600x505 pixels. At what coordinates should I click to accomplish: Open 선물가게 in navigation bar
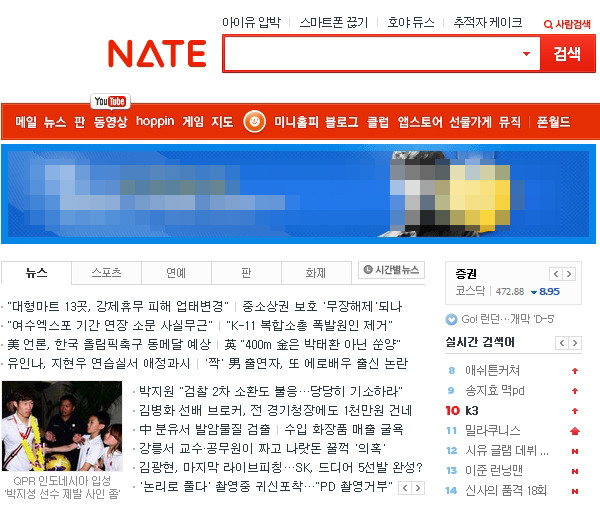pos(470,122)
